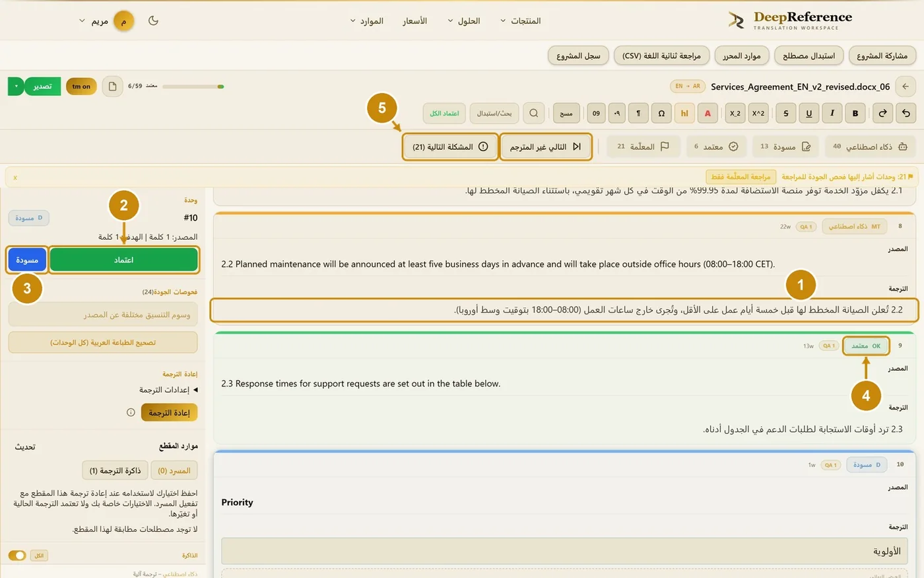
Task: Dismiss the review banner with x
Action: 15,177
